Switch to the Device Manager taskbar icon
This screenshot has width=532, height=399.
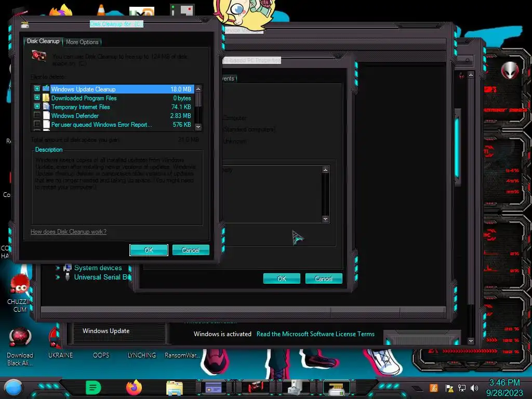(296, 388)
